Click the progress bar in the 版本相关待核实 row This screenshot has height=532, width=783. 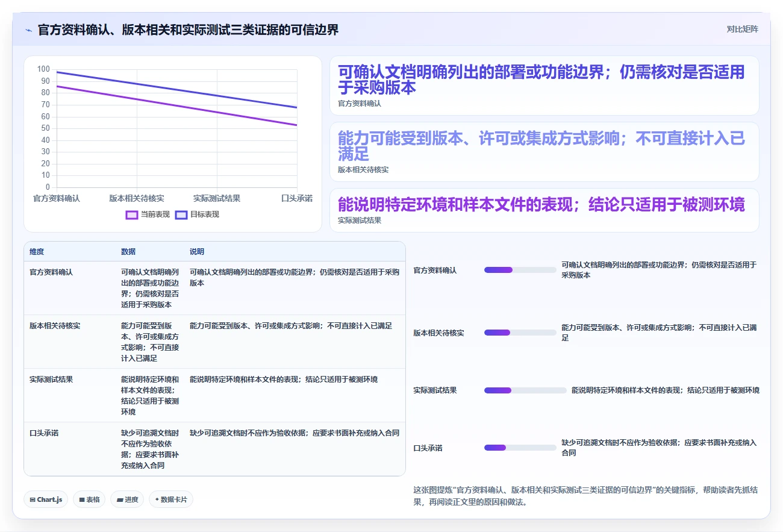point(520,333)
